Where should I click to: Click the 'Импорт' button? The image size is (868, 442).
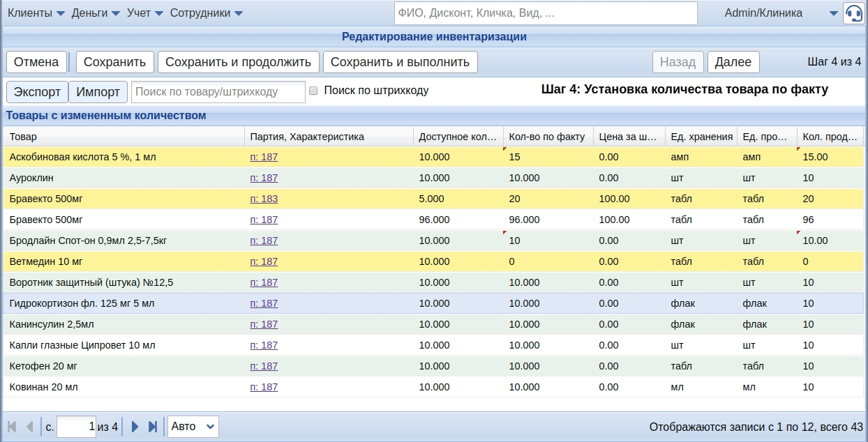98,91
